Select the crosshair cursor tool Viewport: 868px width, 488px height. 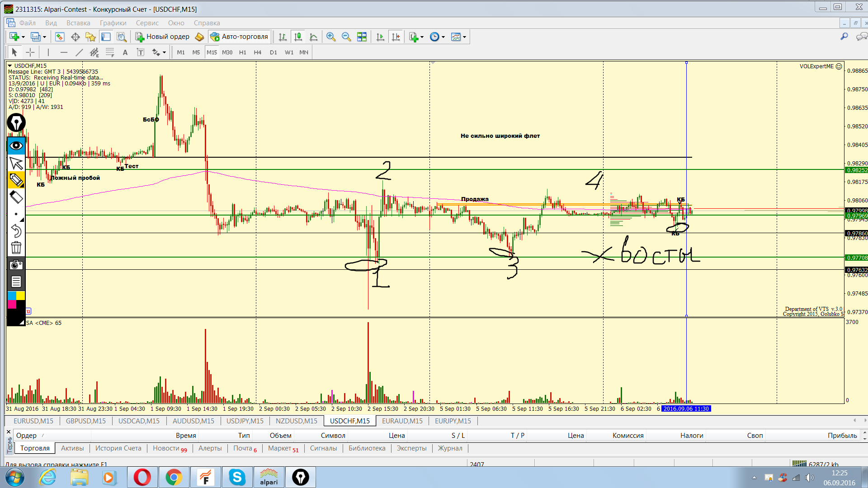pos(30,52)
